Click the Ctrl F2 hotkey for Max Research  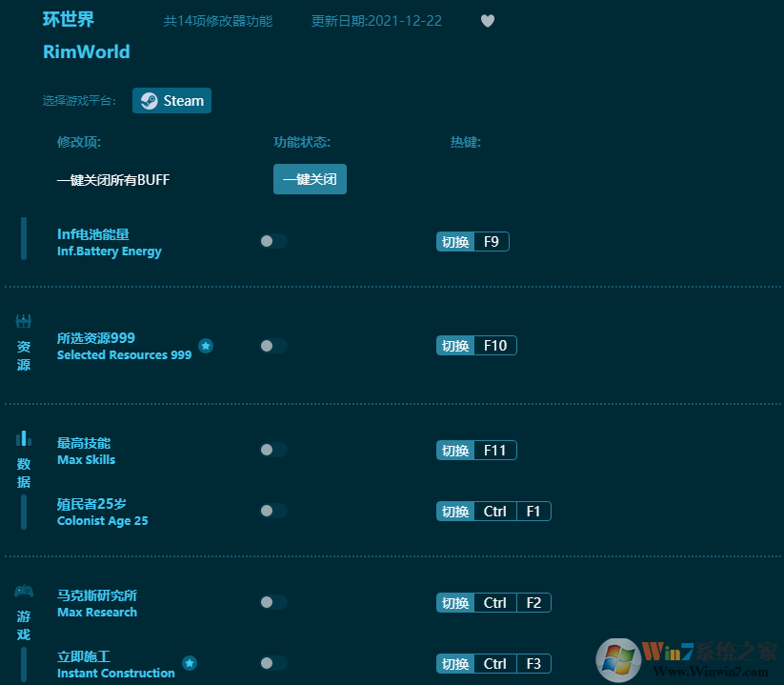point(513,603)
